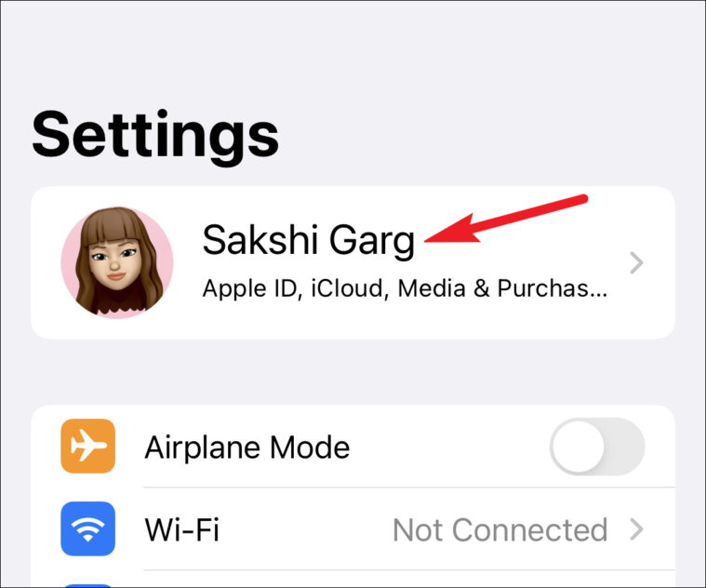Open Sakshi Garg account name
Image resolution: width=706 pixels, height=588 pixels.
coord(309,241)
